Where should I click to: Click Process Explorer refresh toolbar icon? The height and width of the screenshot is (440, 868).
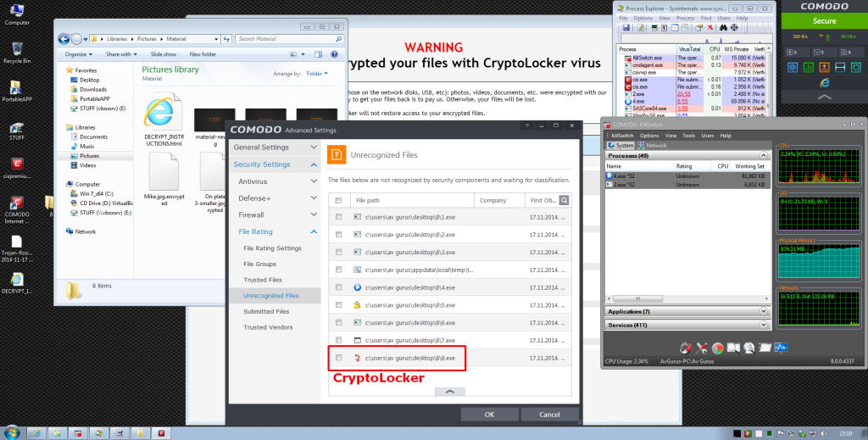[641, 27]
